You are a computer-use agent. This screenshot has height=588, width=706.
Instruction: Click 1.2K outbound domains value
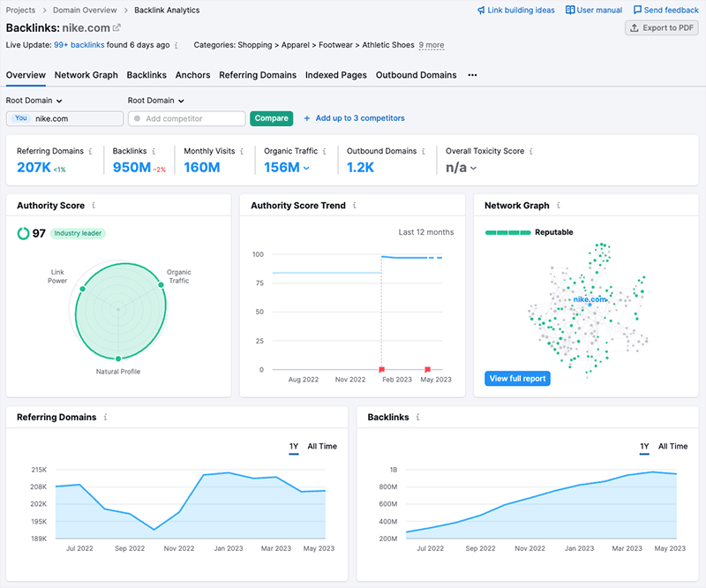(360, 168)
